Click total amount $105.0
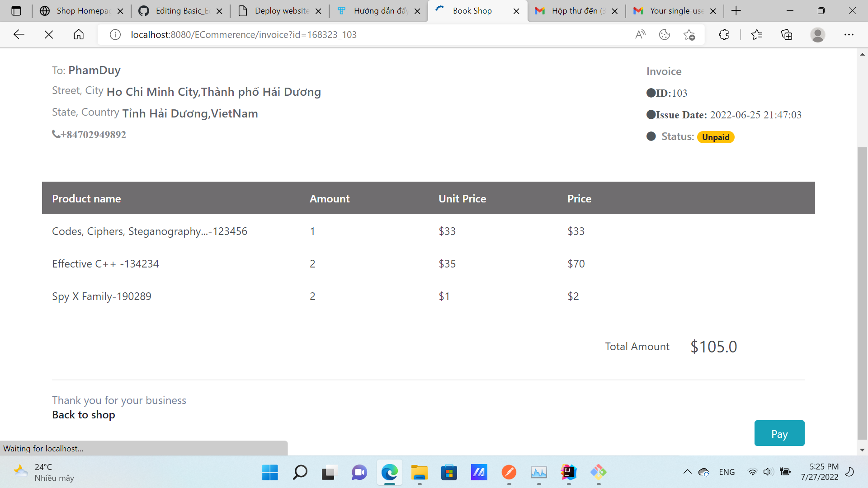This screenshot has height=488, width=868. click(x=713, y=347)
